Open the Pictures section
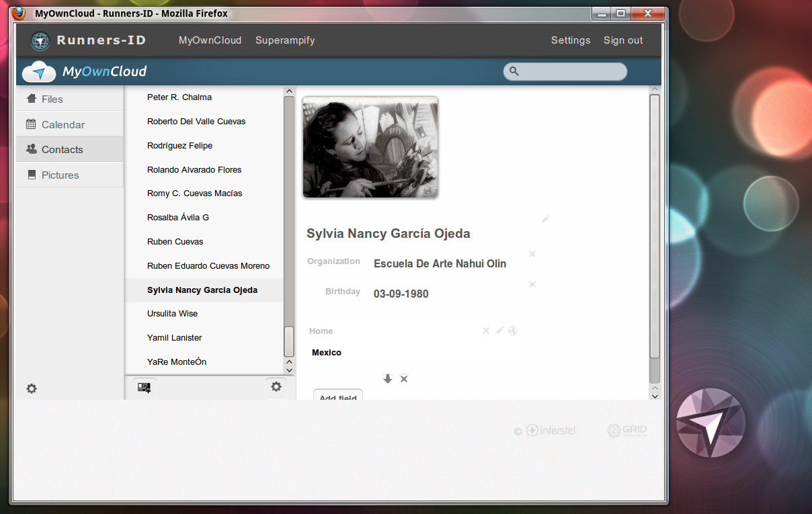The width and height of the screenshot is (812, 514). pos(70,175)
